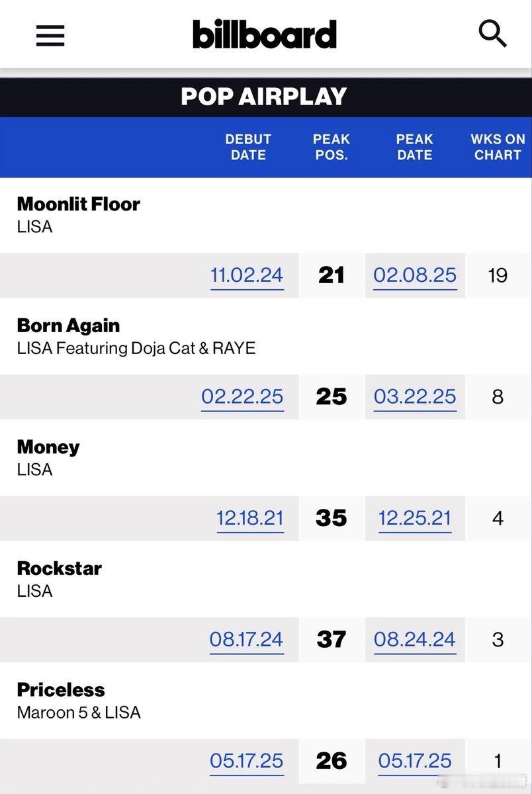This screenshot has height=794, width=532.
Task: Click the Pop Airplay chart header
Action: 264,97
